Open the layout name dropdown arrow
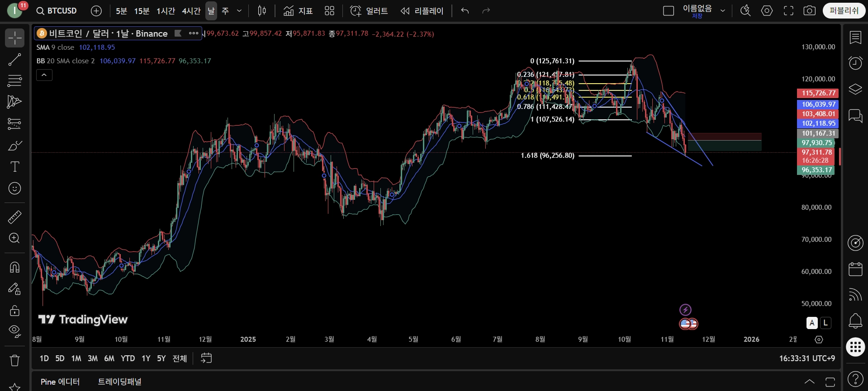This screenshot has width=868, height=391. (x=723, y=11)
